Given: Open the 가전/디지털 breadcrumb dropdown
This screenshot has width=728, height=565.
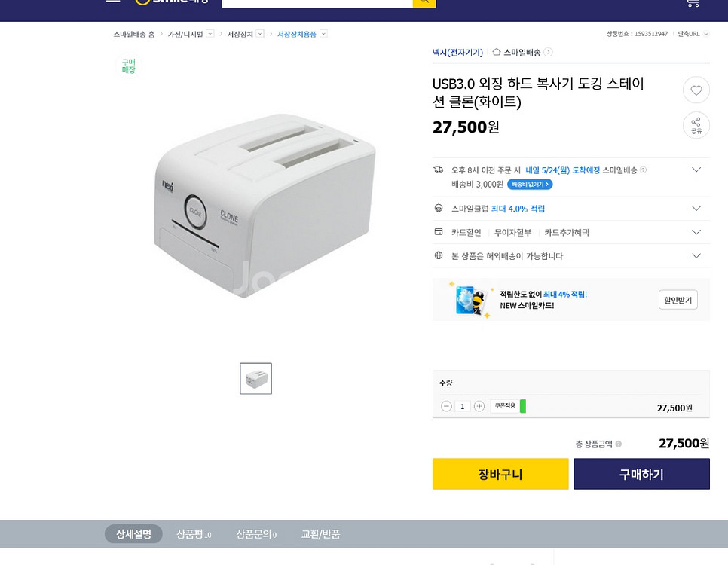Looking at the screenshot, I should [210, 34].
